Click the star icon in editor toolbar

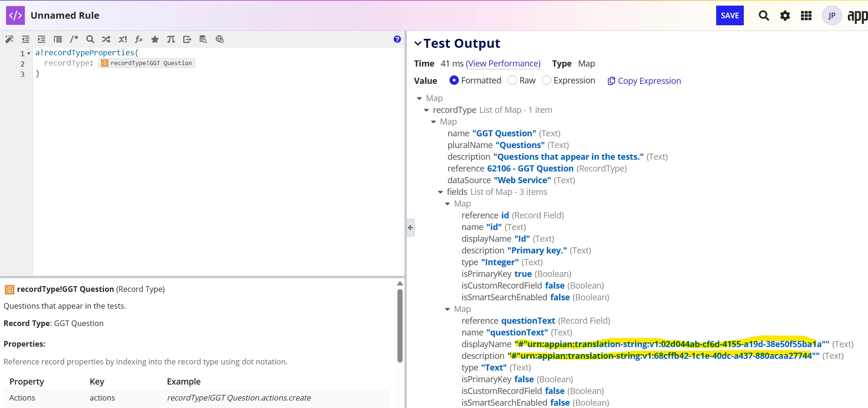(155, 39)
